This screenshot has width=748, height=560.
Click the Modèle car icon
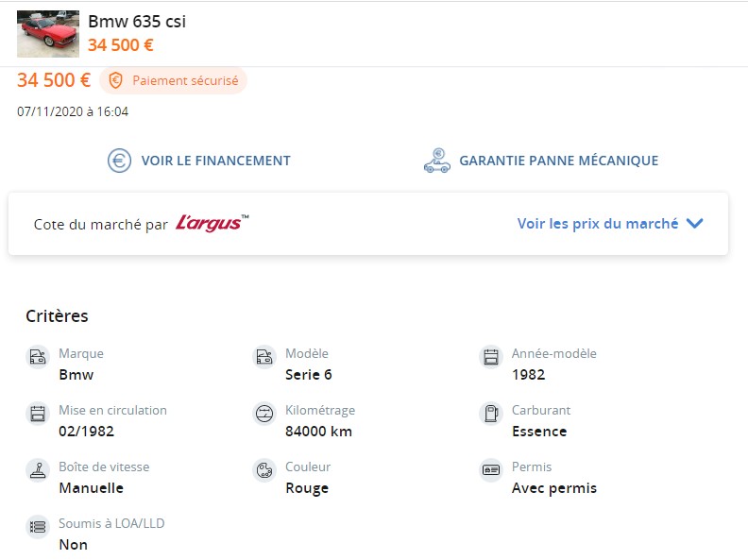[x=263, y=357]
